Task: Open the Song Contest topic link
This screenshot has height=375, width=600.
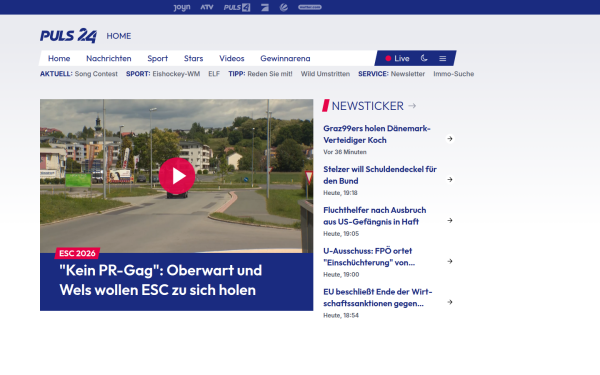Action: pos(96,74)
